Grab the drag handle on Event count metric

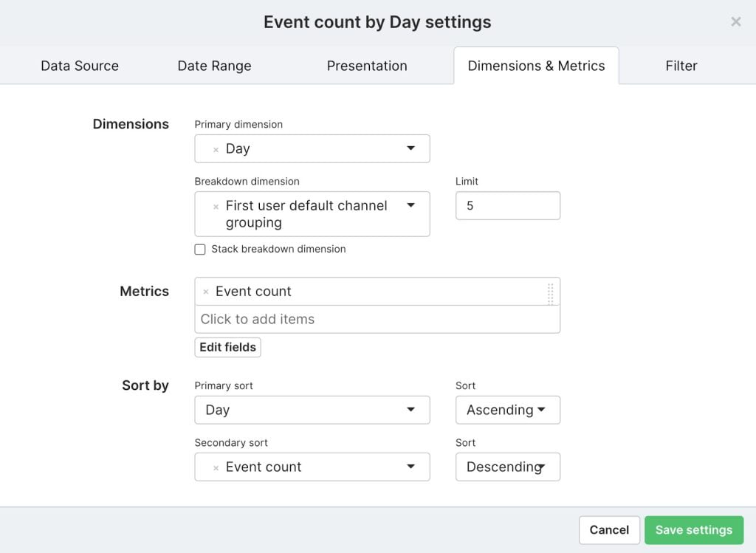pyautogui.click(x=550, y=294)
